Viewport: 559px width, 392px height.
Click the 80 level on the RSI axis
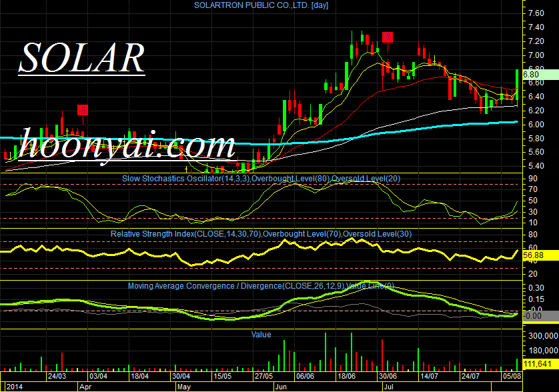click(533, 235)
